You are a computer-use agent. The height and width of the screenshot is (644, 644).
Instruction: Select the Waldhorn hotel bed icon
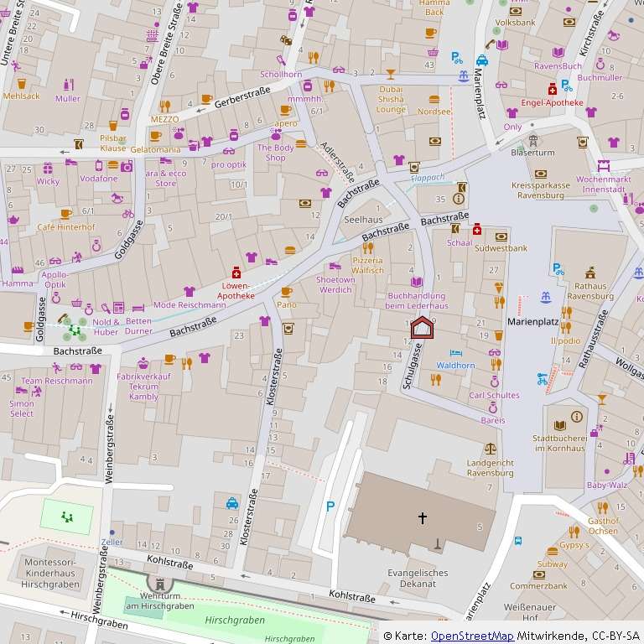coord(456,352)
